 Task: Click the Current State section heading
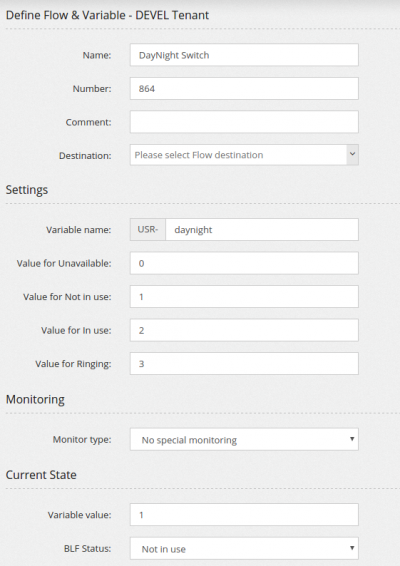41,475
